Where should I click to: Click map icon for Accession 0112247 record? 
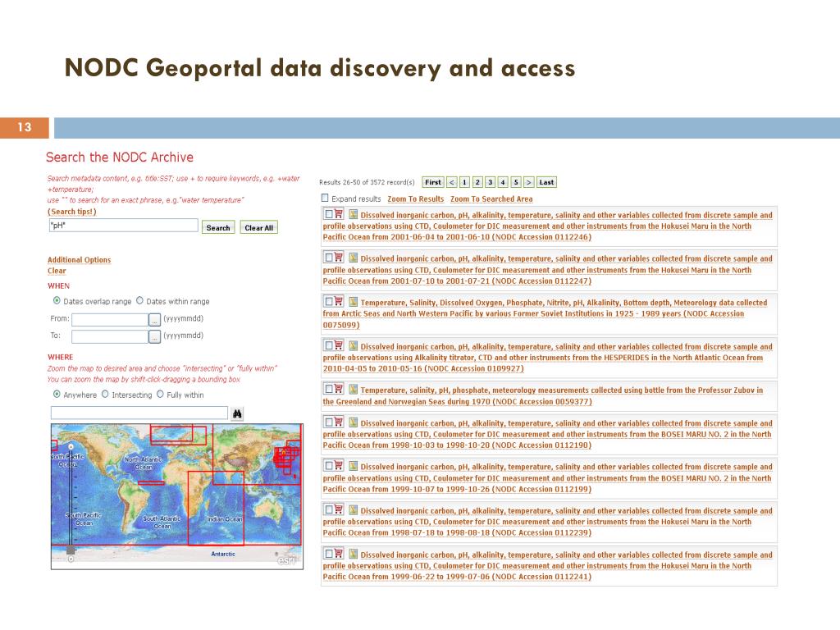[x=353, y=258]
